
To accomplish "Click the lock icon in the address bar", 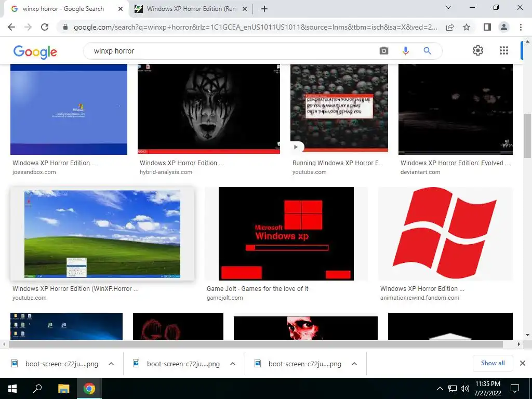I will (65, 27).
